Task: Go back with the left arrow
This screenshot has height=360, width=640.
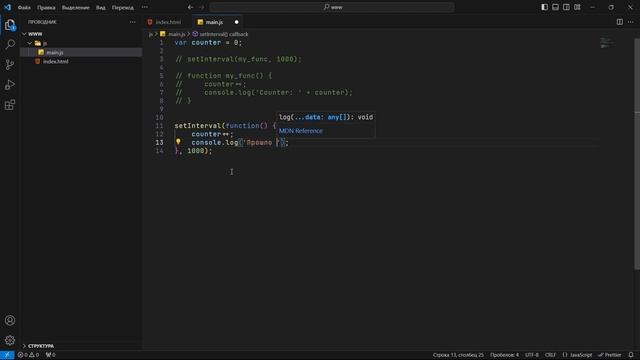Action: pos(191,7)
